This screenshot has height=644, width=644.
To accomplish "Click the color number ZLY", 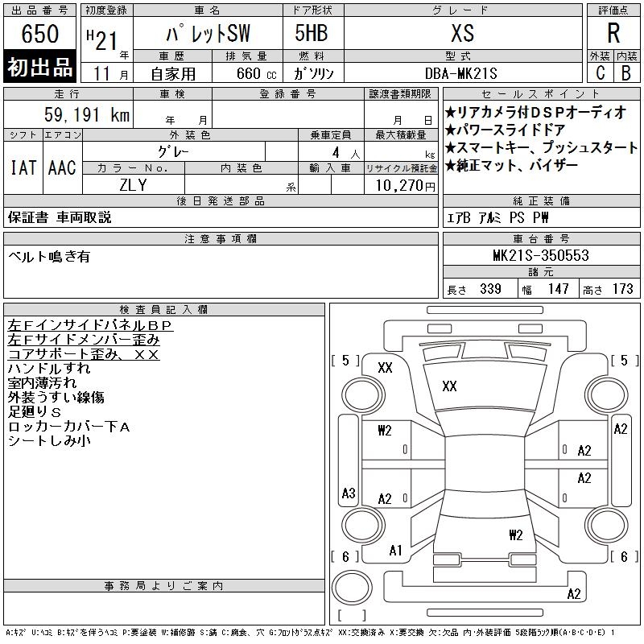I will (133, 185).
